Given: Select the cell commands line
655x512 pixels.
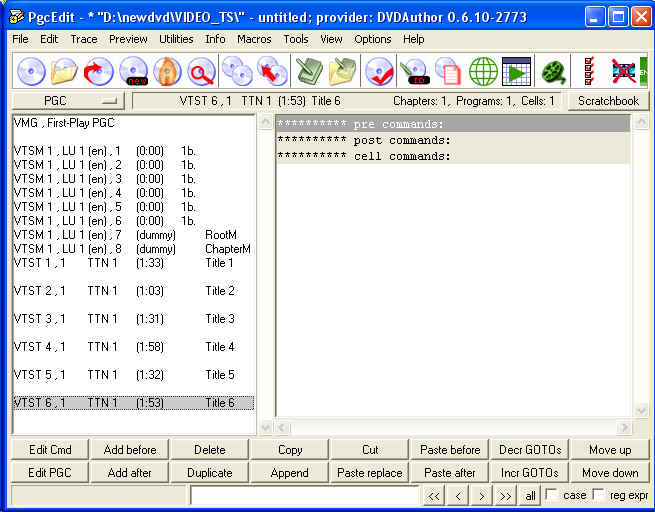Looking at the screenshot, I should tap(452, 156).
